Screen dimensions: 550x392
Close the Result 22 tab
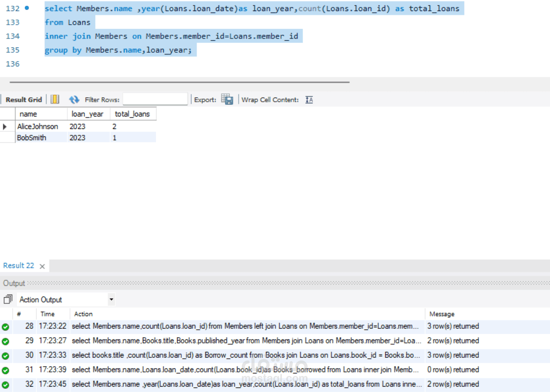[42, 267]
